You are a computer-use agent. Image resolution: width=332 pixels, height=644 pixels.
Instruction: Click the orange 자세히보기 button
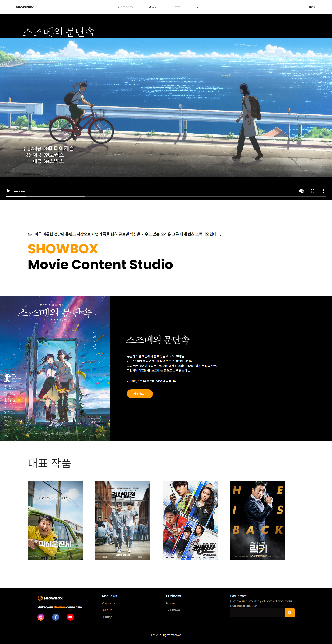[x=140, y=394]
